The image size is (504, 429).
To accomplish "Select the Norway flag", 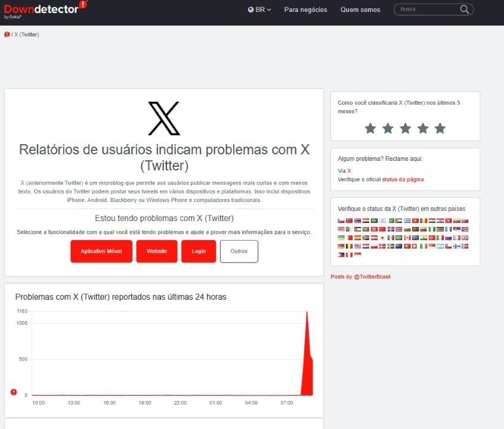I will tap(465, 246).
